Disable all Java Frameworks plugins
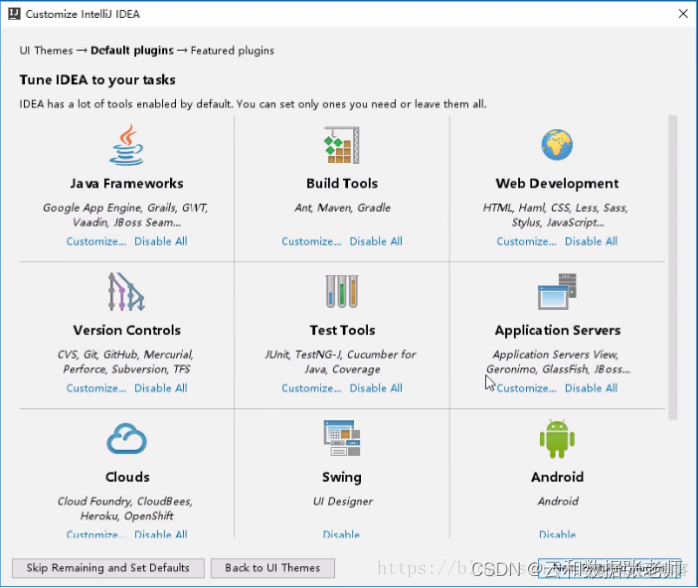Viewport: 698px width, 588px height. click(161, 241)
